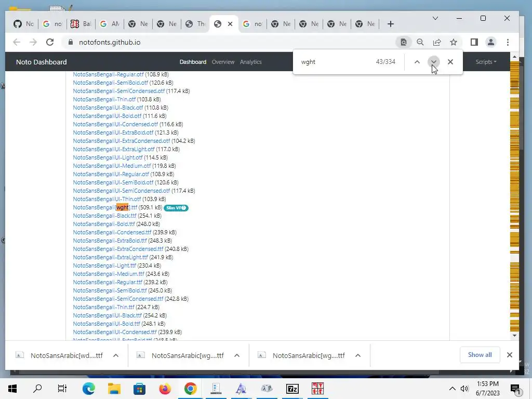The image size is (532, 399).
Task: Show hidden system tray icons
Action: click(453, 389)
